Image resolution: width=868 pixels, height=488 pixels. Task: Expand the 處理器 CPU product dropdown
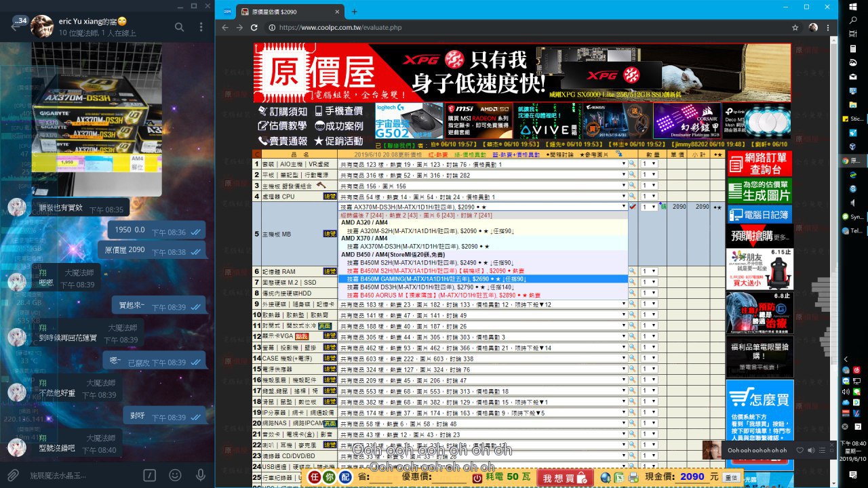point(482,197)
